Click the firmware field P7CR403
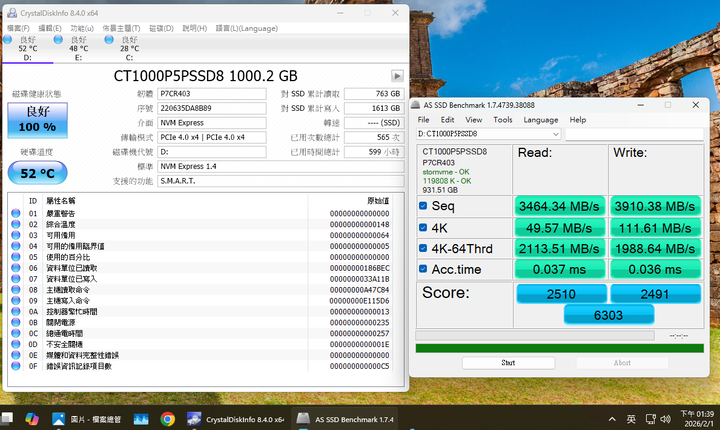 [x=212, y=94]
